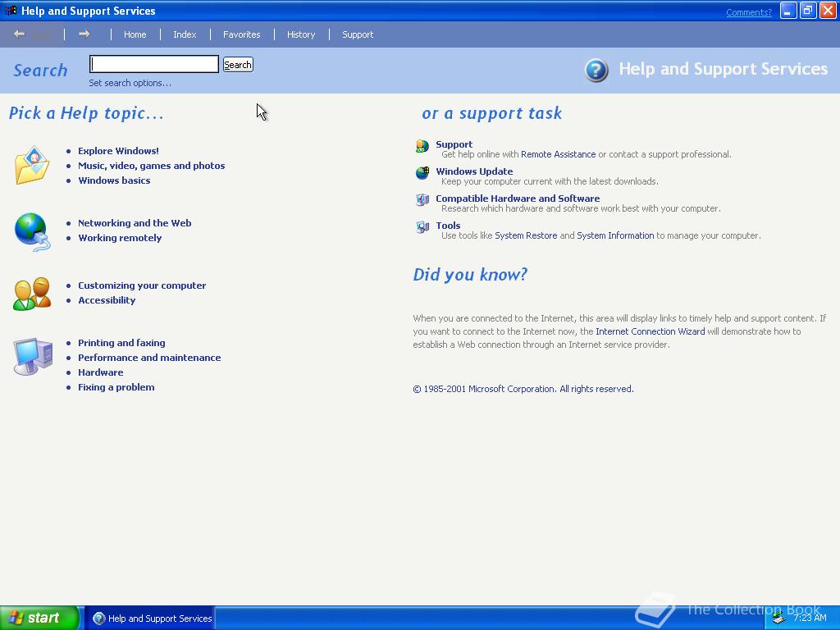This screenshot has width=840, height=630.
Task: Open Support in the navigation bar
Action: (x=358, y=34)
